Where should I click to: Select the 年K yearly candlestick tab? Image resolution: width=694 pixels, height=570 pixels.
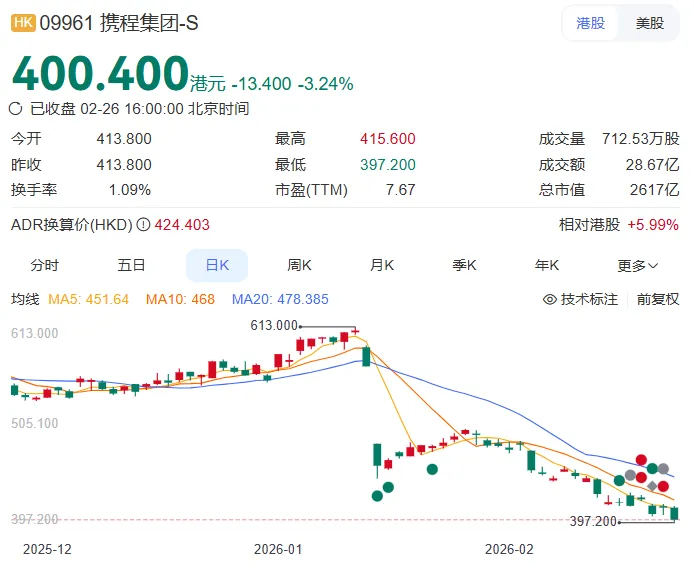pos(547,266)
